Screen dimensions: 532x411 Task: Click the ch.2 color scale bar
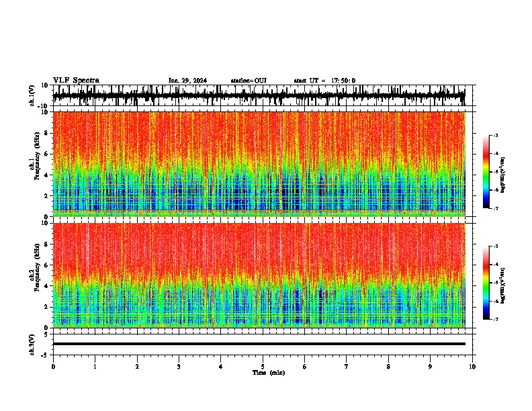[486, 283]
